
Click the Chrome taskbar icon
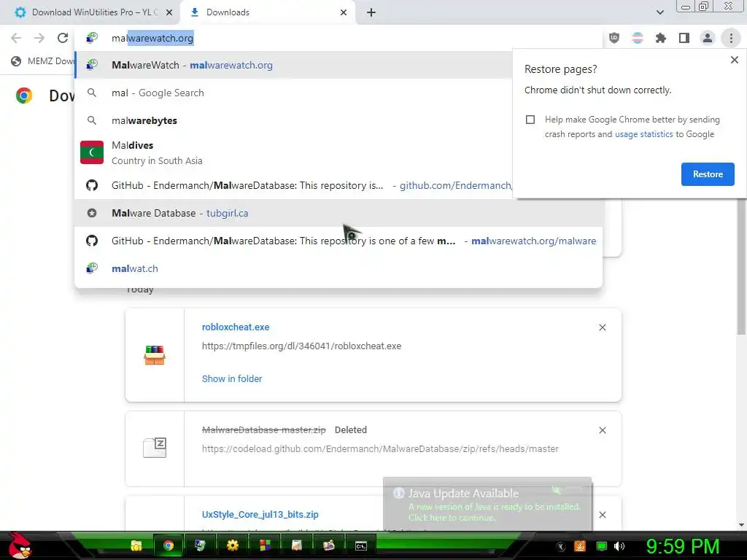[x=169, y=545]
